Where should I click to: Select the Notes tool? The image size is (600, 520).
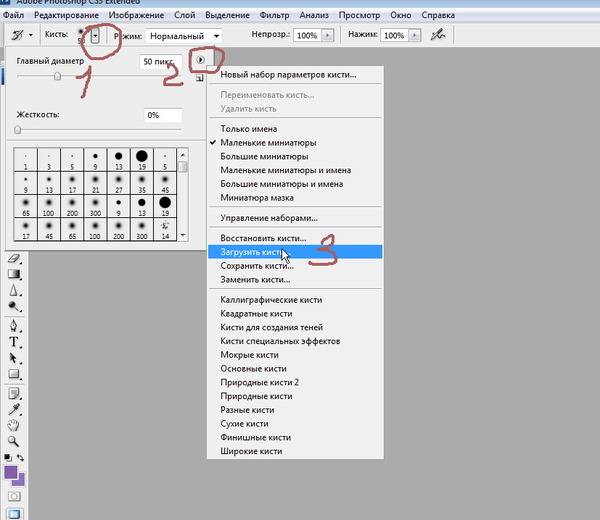point(14,393)
